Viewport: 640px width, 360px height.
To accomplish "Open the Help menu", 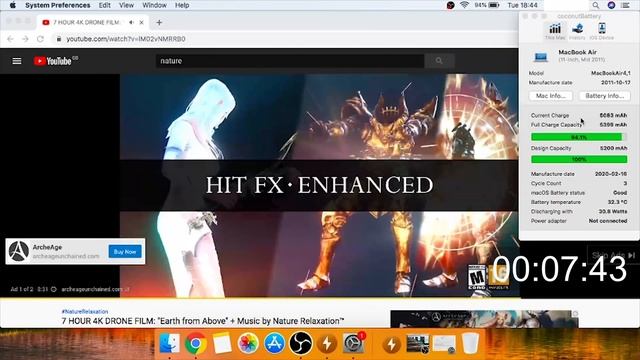I will click(182, 5).
